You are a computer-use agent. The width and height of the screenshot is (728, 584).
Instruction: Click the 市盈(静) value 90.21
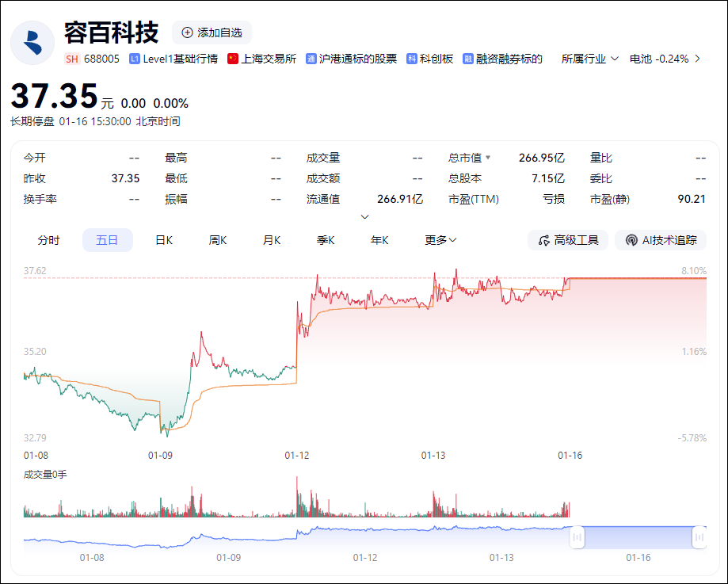pyautogui.click(x=692, y=200)
